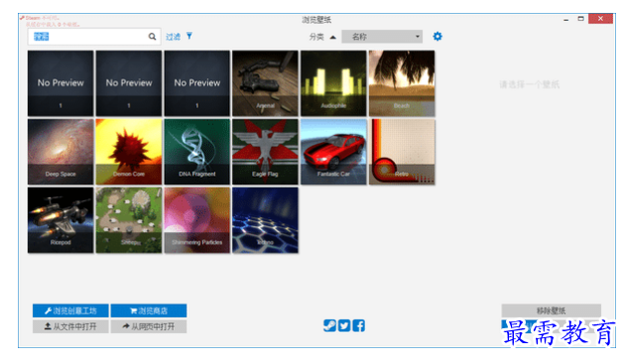The width and height of the screenshot is (624, 364).
Task: Click 浏览商店 button
Action: 149,310
